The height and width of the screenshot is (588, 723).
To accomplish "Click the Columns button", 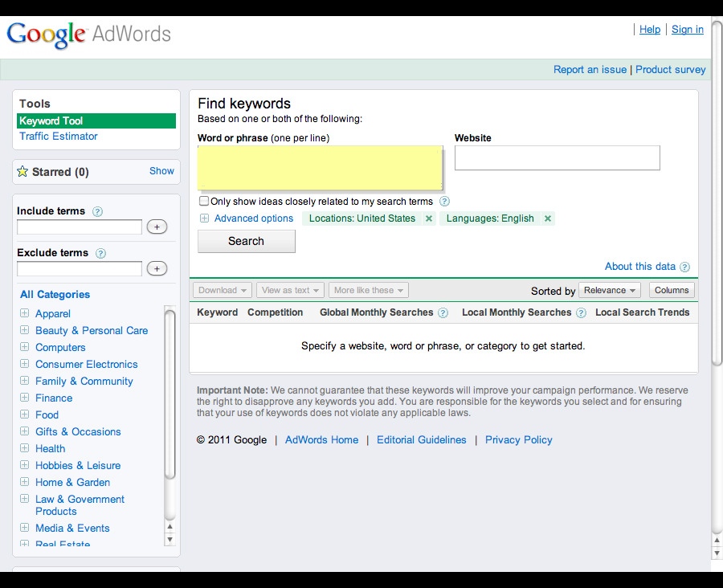I will click(672, 291).
